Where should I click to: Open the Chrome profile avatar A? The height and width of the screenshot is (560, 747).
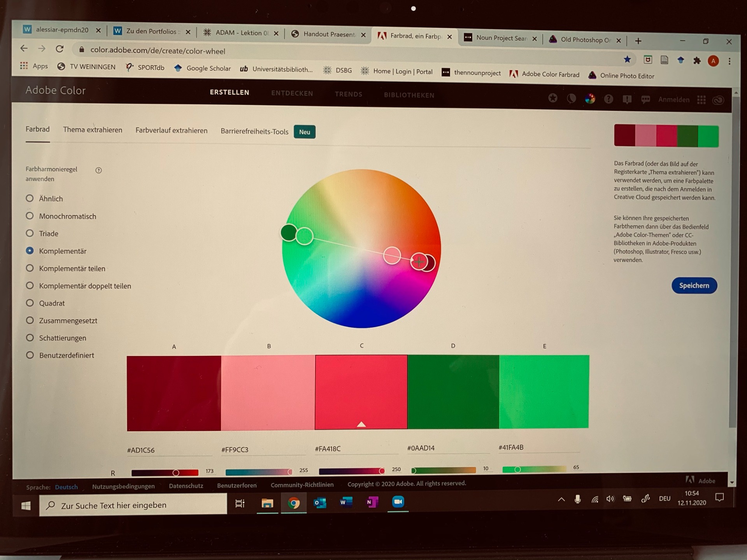[x=713, y=61]
